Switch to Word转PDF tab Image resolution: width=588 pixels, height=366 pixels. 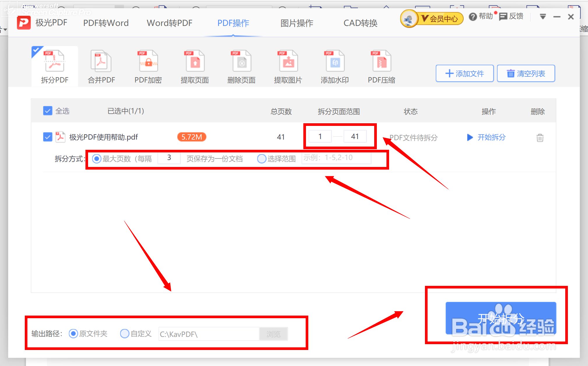[169, 23]
